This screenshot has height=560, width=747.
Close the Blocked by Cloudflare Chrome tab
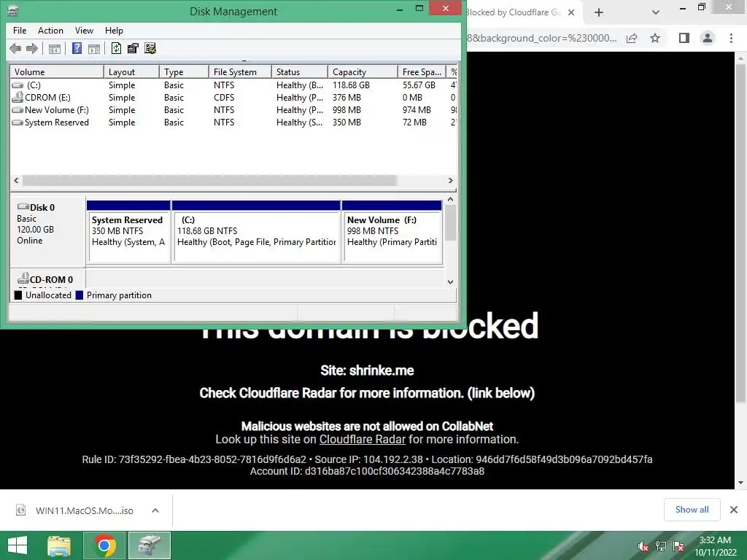click(571, 12)
